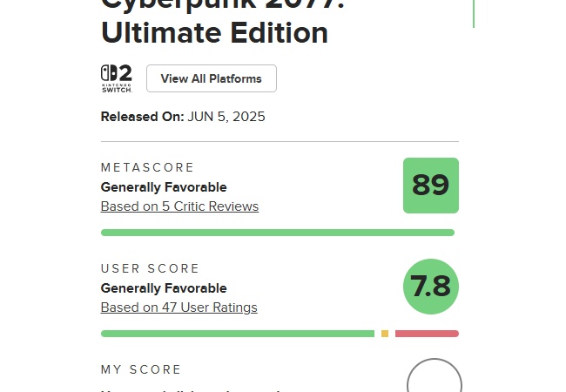Click the 7.8 user score circle
Image resolution: width=566 pixels, height=392 pixels.
click(x=430, y=287)
